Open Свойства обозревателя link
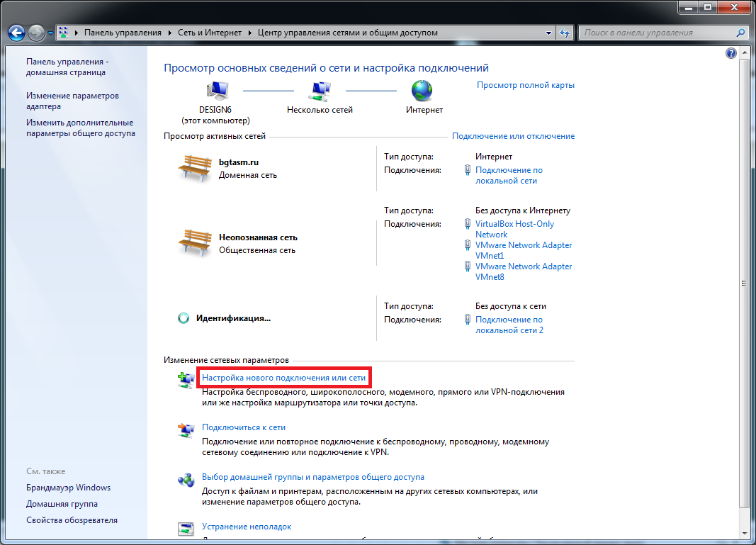The image size is (756, 545). 72,520
